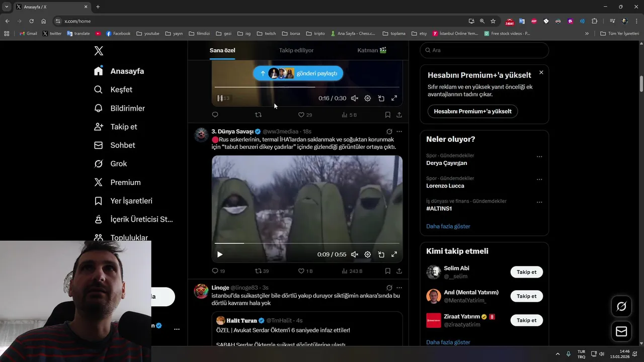Click Hesabını Premium+'a yükselt button
Screen dimensions: 644x362
pos(472,111)
